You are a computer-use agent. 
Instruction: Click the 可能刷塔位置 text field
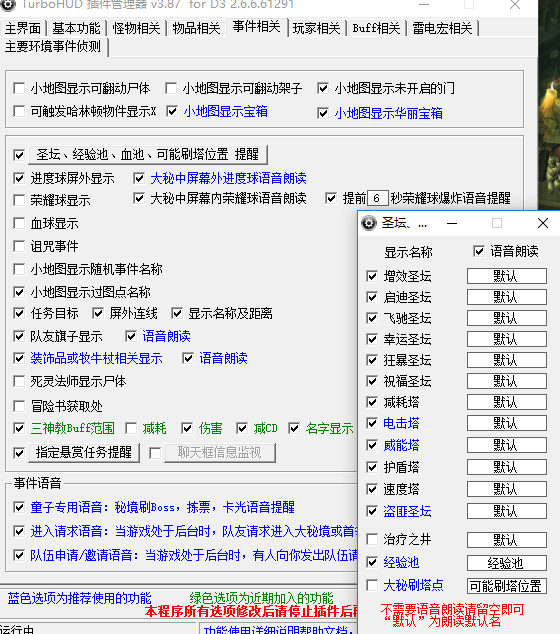[x=507, y=586]
